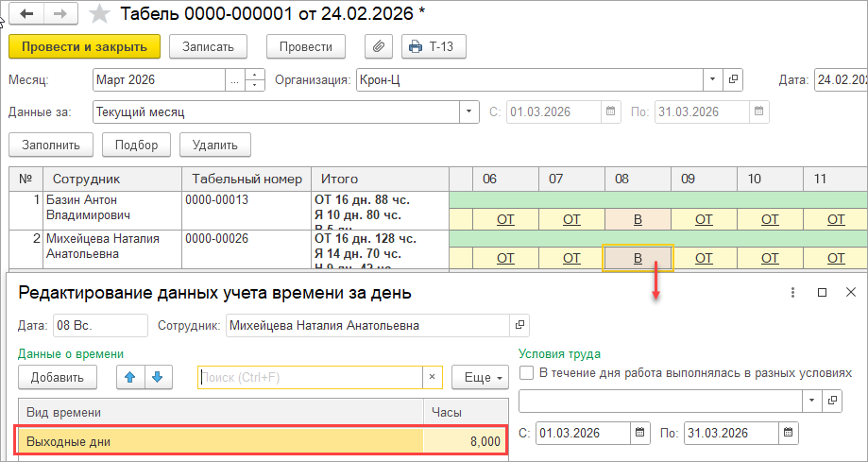Open employee Михейцева card link icon
The image size is (868, 462).
(519, 325)
